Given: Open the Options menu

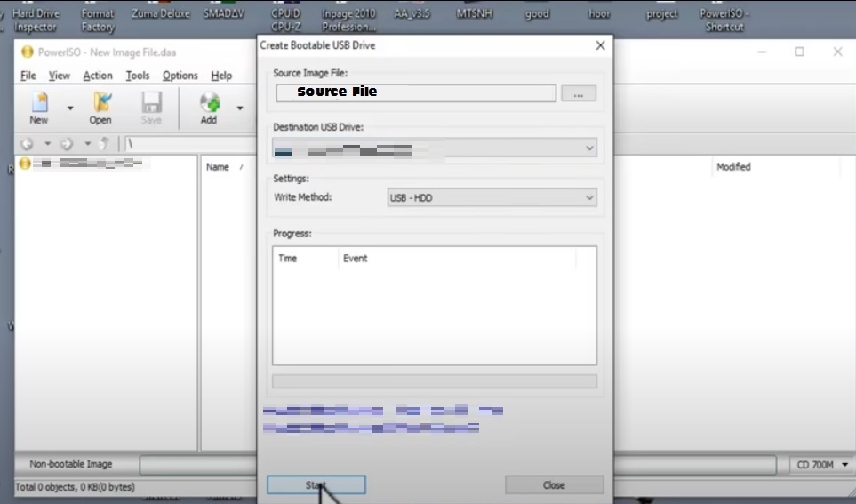Looking at the screenshot, I should pyautogui.click(x=180, y=76).
